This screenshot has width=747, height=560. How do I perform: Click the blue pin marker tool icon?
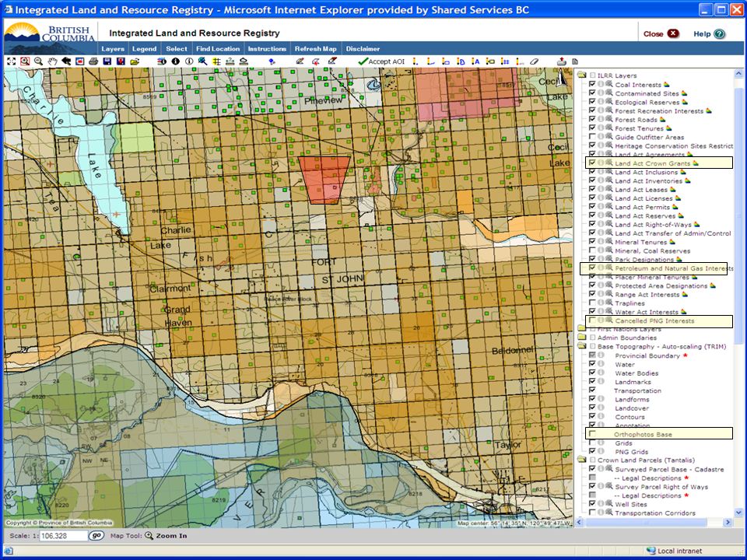(272, 61)
